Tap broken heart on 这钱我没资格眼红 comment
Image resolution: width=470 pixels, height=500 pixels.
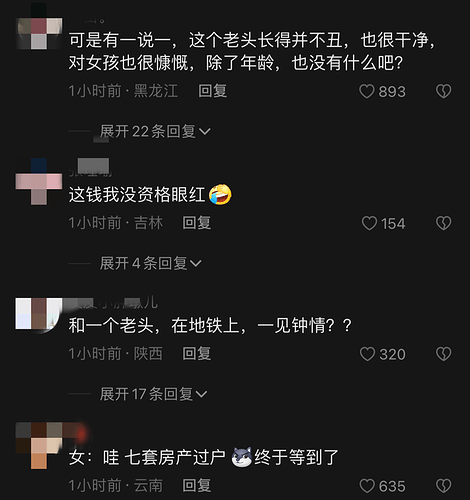click(443, 223)
